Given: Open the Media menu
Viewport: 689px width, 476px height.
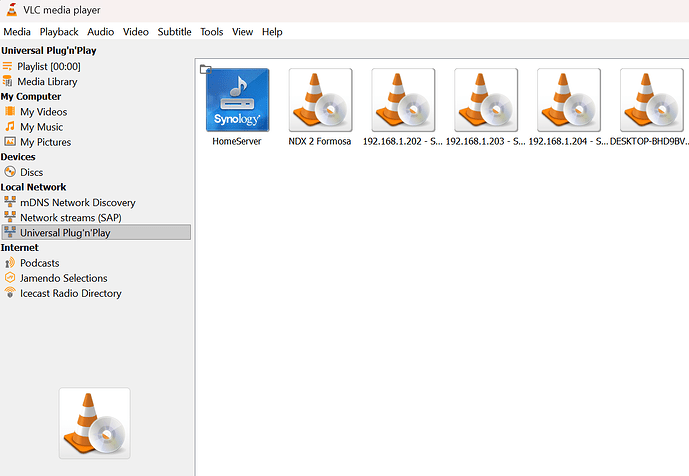Looking at the screenshot, I should pos(17,32).
